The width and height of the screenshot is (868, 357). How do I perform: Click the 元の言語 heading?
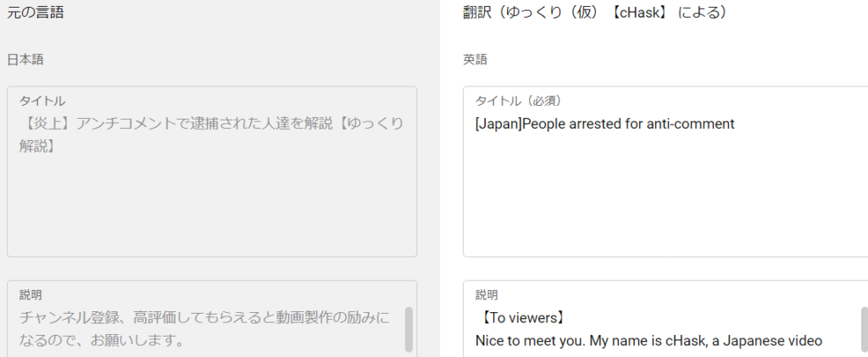click(36, 13)
